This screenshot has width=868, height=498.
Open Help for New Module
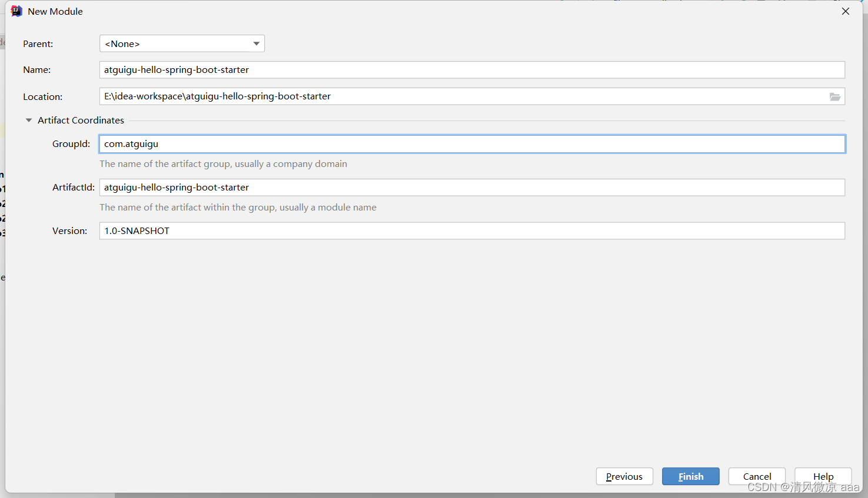[823, 476]
